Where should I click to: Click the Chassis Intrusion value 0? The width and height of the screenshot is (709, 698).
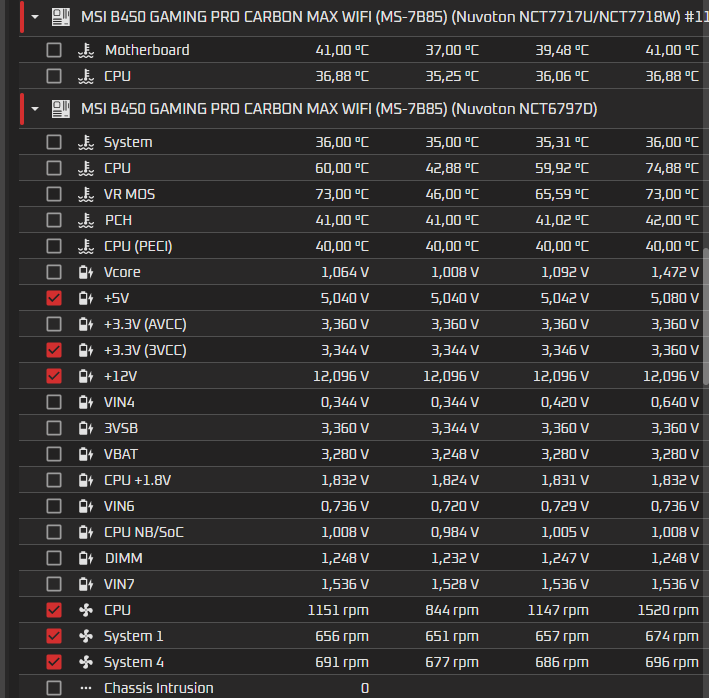365,688
